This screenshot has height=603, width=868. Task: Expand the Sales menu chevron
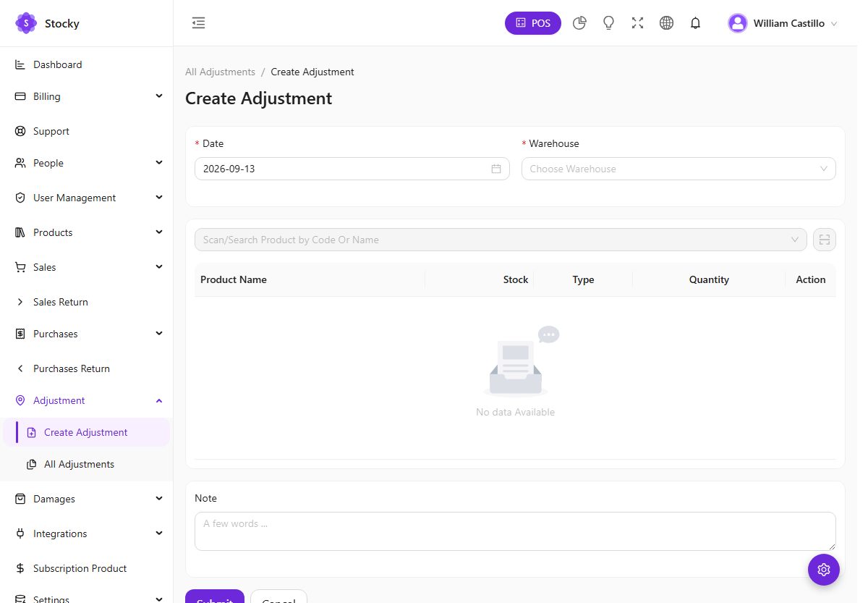[x=159, y=267]
